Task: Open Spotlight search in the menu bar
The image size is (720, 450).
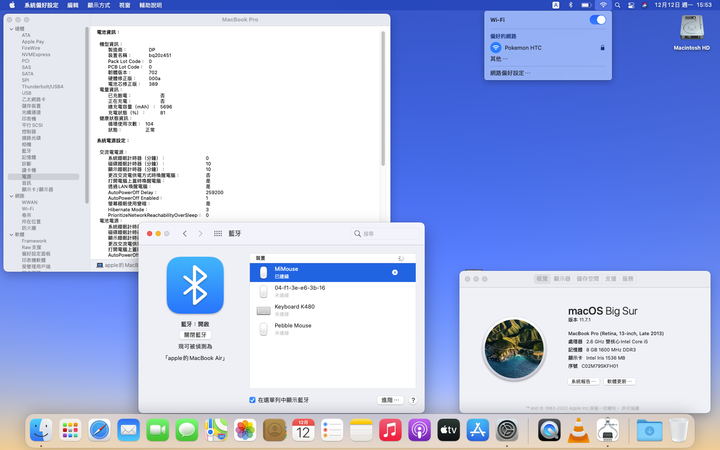Action: pyautogui.click(x=618, y=5)
